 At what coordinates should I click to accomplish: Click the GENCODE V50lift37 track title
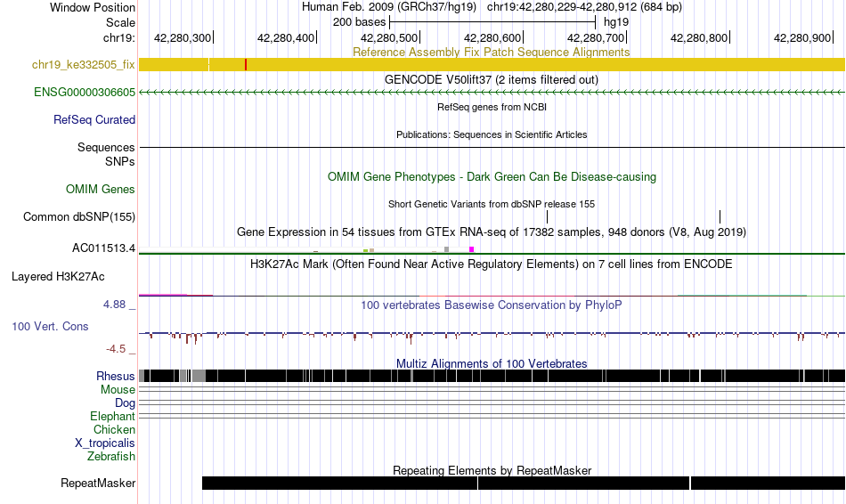(x=491, y=80)
